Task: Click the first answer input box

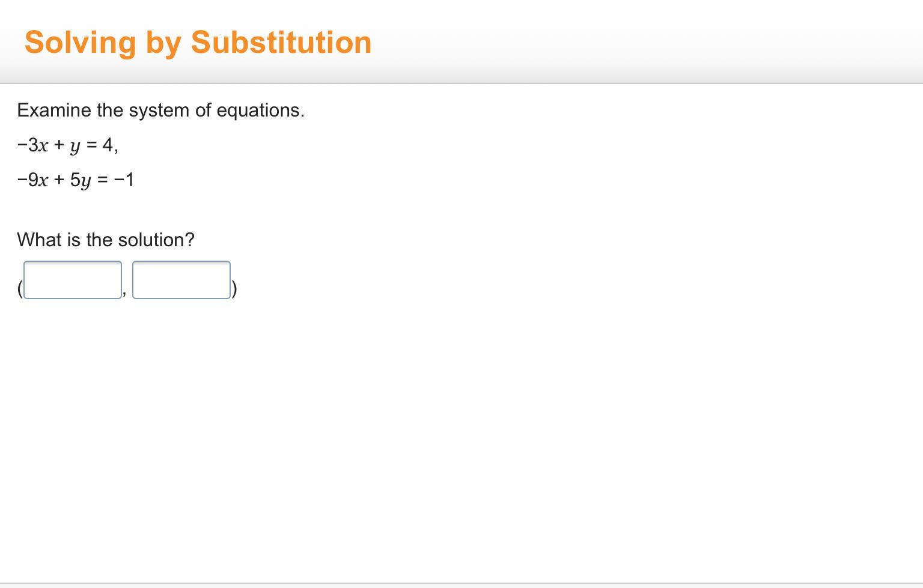Action: point(73,280)
